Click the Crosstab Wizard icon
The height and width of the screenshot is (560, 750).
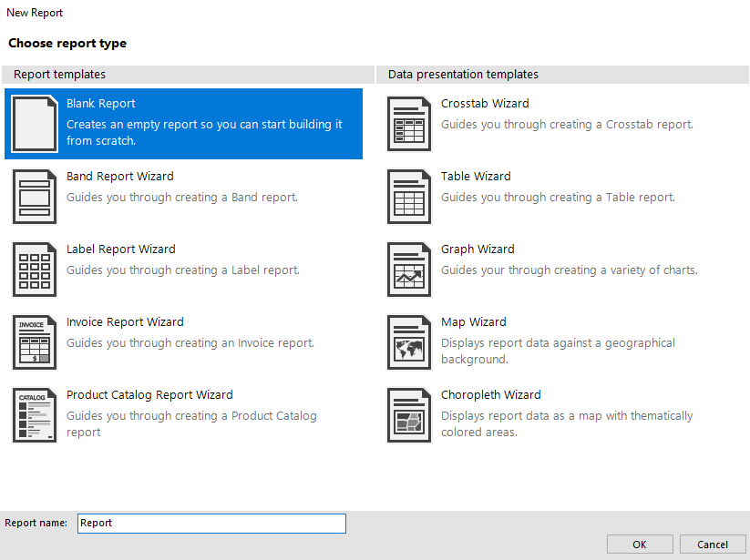click(x=409, y=124)
